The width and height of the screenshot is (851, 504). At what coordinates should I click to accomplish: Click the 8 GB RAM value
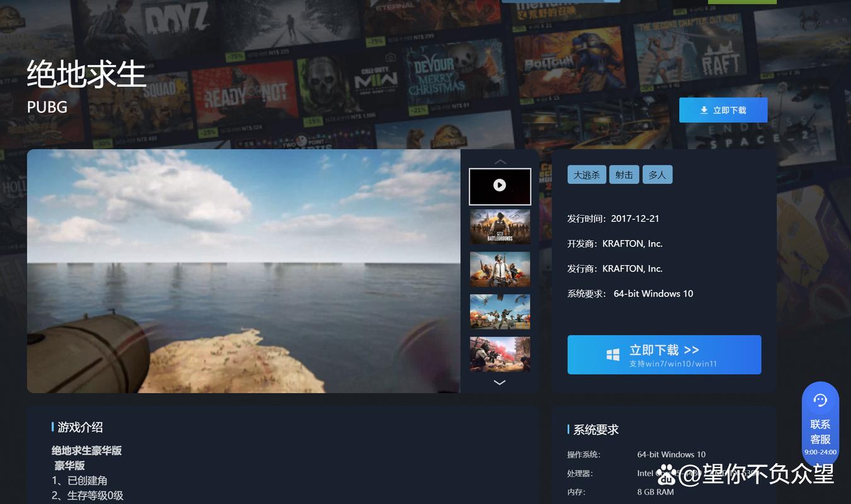tap(655, 492)
